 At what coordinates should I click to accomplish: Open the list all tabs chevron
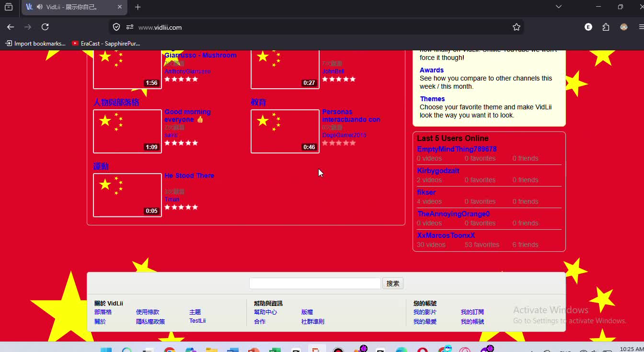[x=559, y=7]
